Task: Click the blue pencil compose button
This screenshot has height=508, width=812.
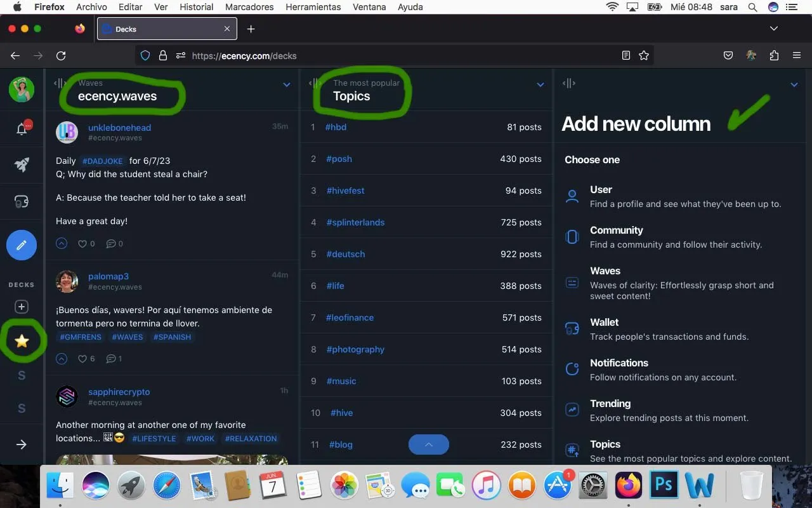Action: click(22, 245)
